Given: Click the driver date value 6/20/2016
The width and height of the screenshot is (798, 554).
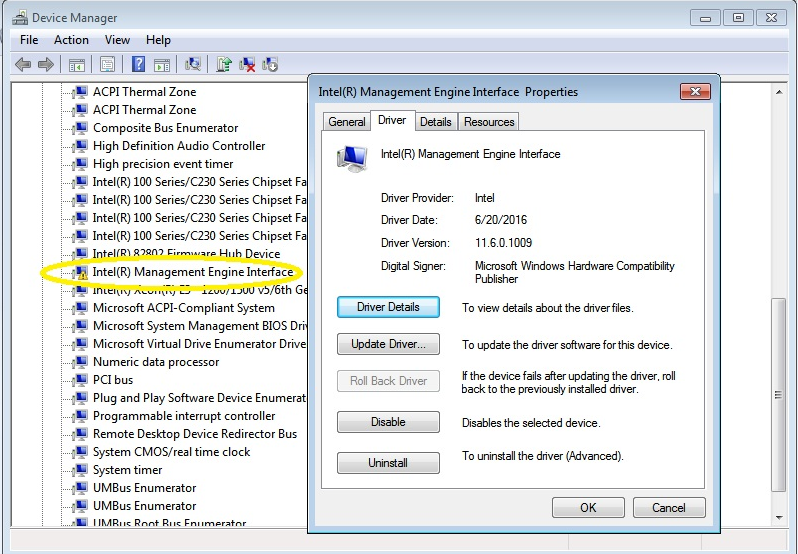Looking at the screenshot, I should (501, 220).
